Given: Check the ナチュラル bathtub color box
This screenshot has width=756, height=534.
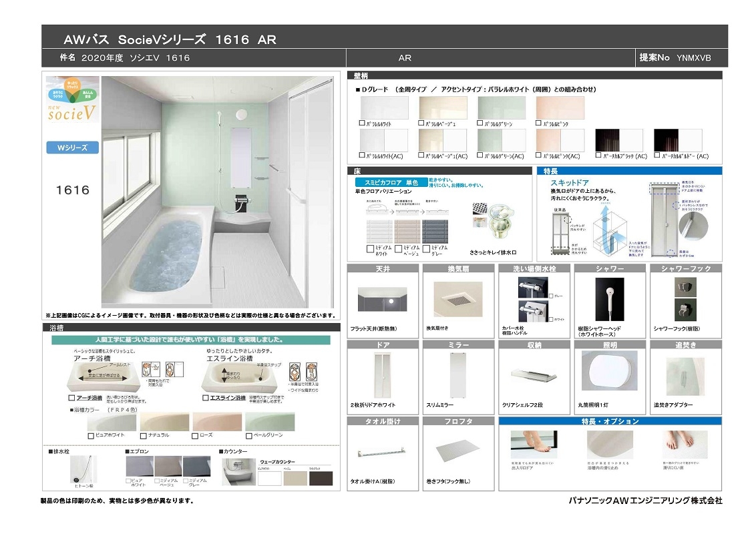Looking at the screenshot, I should (143, 436).
